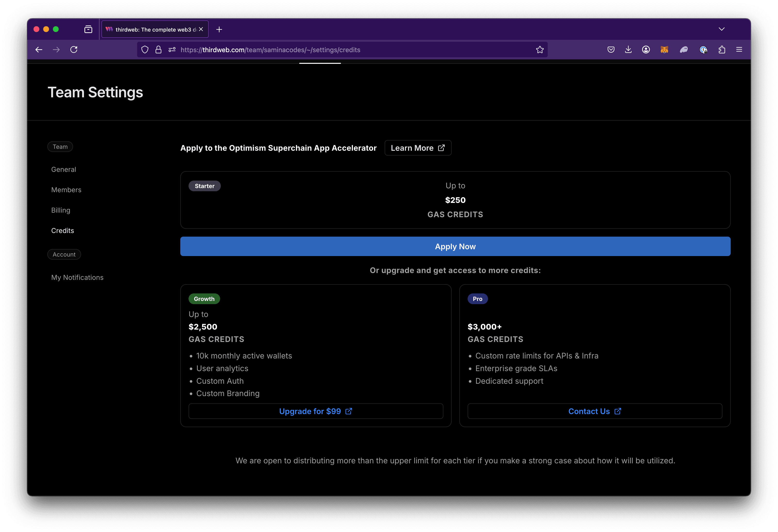The height and width of the screenshot is (532, 778).
Task: Open the 1Password extension
Action: pos(703,49)
